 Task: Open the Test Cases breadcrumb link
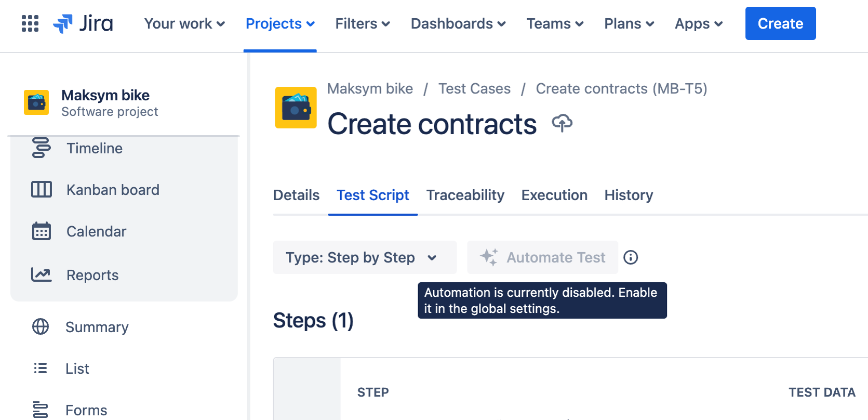(x=474, y=88)
